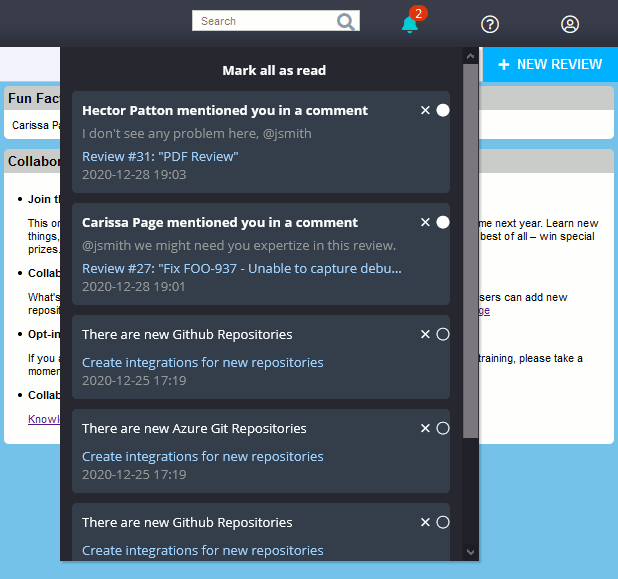The width and height of the screenshot is (618, 579).
Task: Dismiss the Azure Git Repositories notification
Action: click(x=425, y=429)
